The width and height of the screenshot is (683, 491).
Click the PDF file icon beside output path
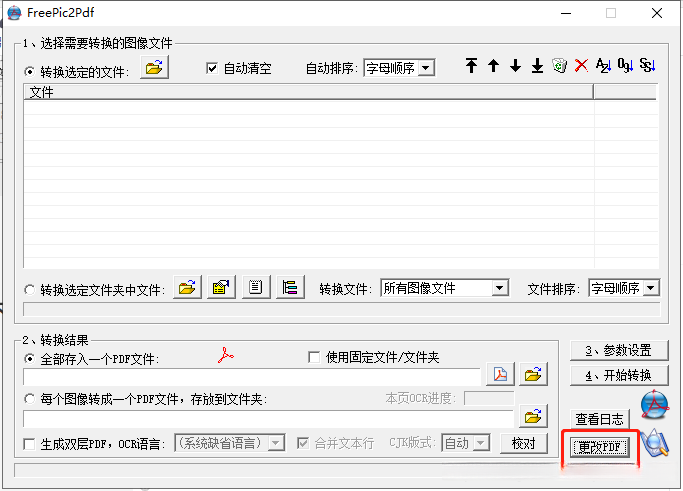coord(500,374)
